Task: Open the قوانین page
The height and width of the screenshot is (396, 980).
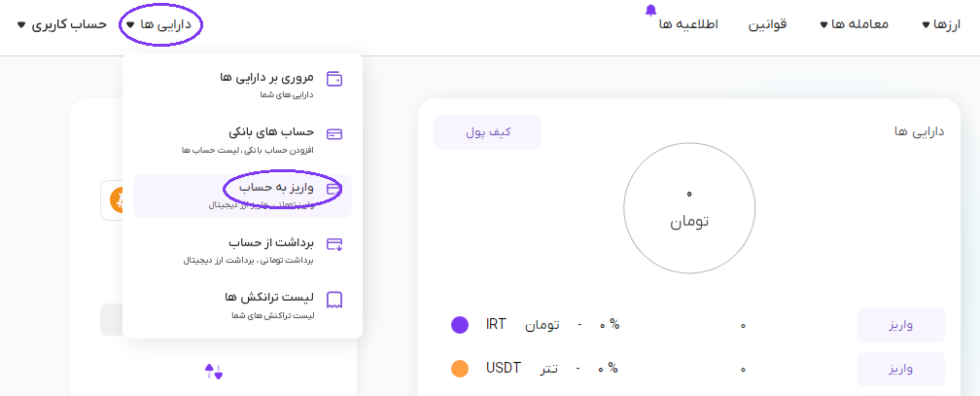Action: [766, 24]
